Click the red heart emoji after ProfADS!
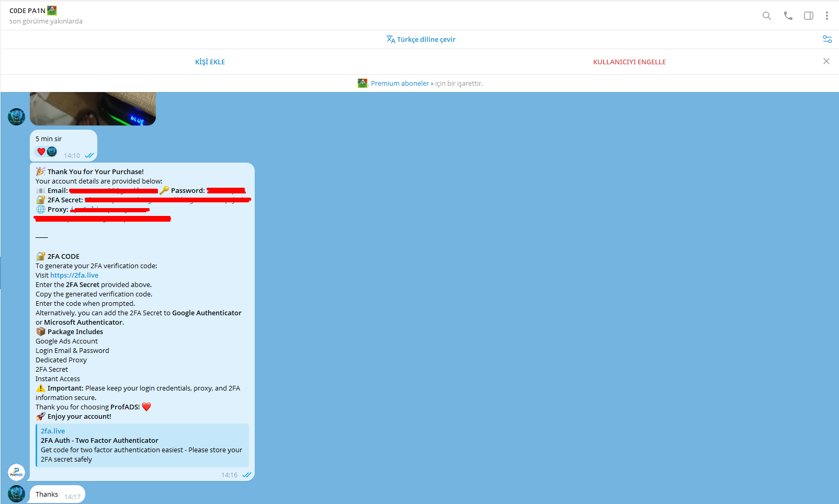Image resolution: width=839 pixels, height=504 pixels. coord(146,407)
